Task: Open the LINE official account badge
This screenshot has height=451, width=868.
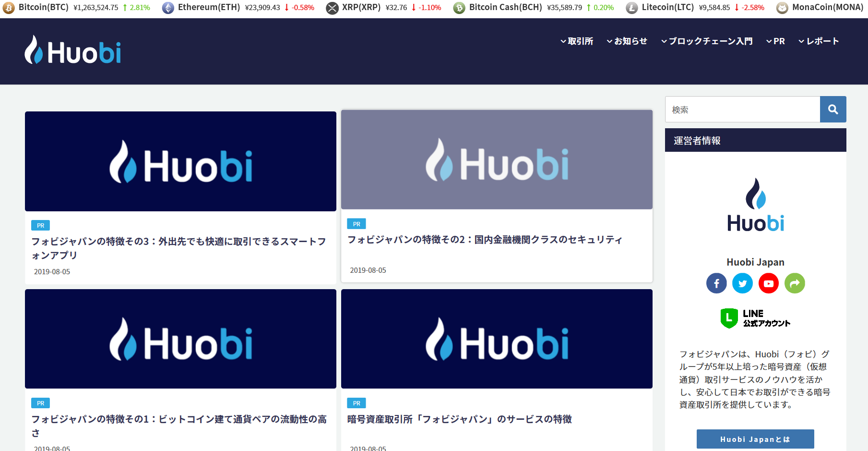Action: point(755,318)
